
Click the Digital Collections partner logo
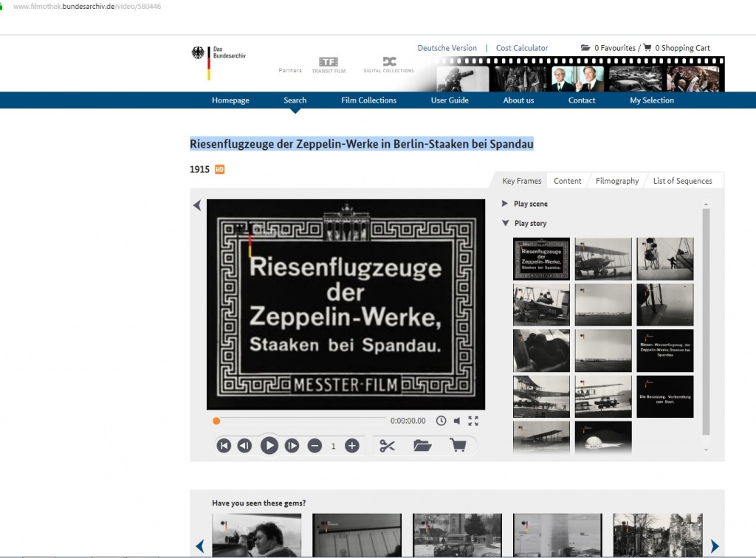tap(388, 64)
